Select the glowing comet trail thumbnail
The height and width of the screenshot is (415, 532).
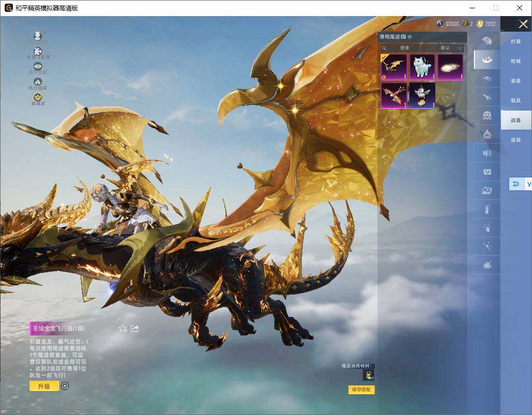[450, 67]
